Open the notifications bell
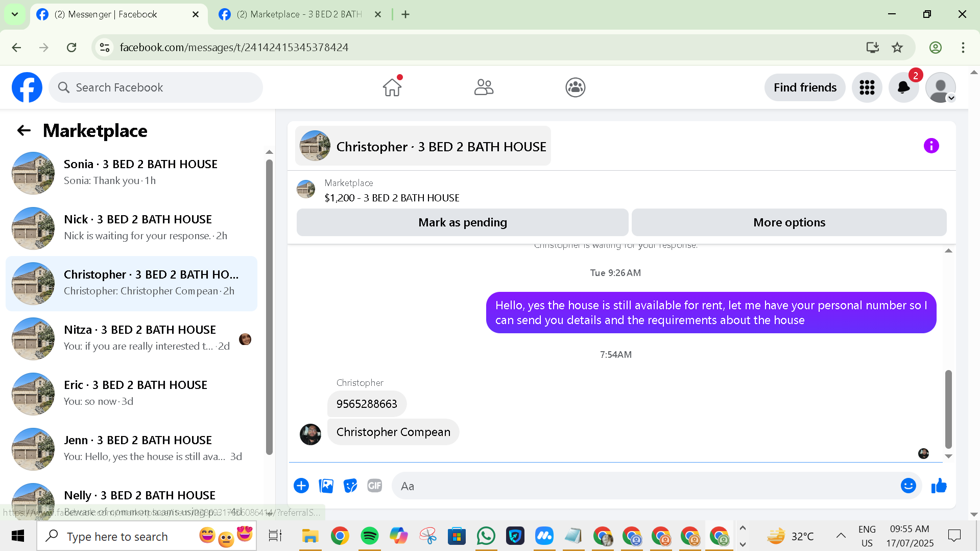The image size is (980, 551). pos(904,87)
